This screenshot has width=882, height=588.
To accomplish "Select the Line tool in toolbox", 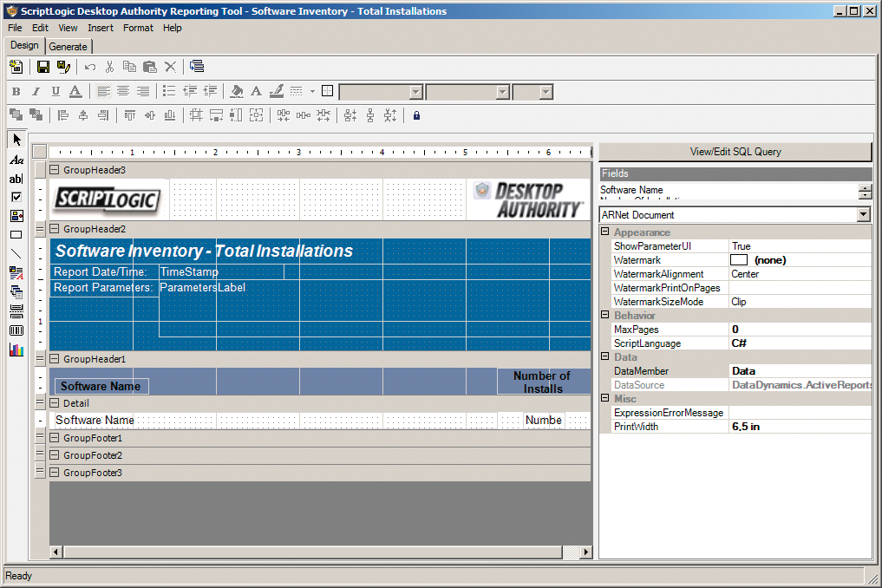I will pyautogui.click(x=16, y=254).
